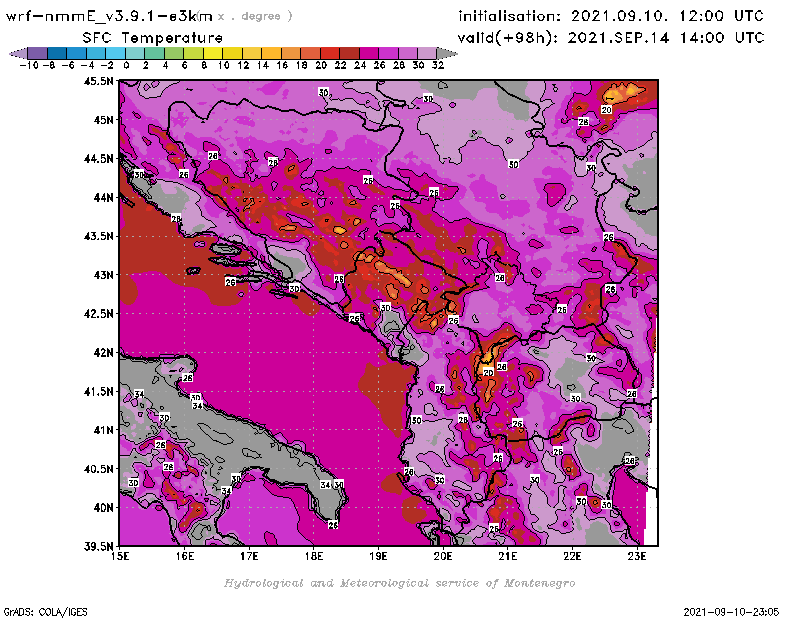
Task: Click the cyan -2 to 0 colorbar swatch
Action: coord(115,53)
